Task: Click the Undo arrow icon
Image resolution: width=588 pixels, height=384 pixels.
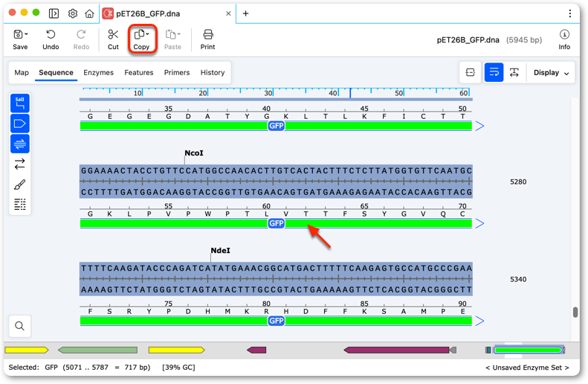Action: pos(51,34)
